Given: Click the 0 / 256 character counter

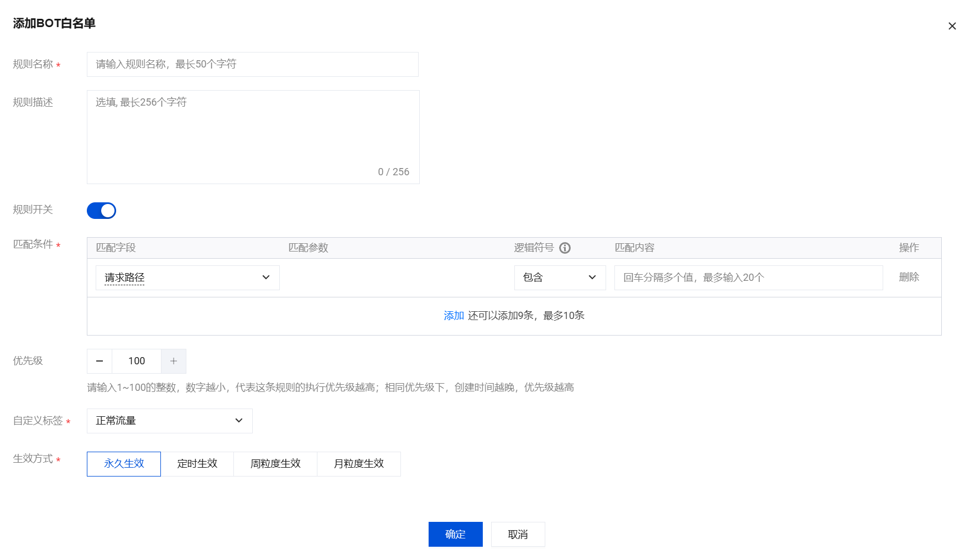Looking at the screenshot, I should point(394,172).
